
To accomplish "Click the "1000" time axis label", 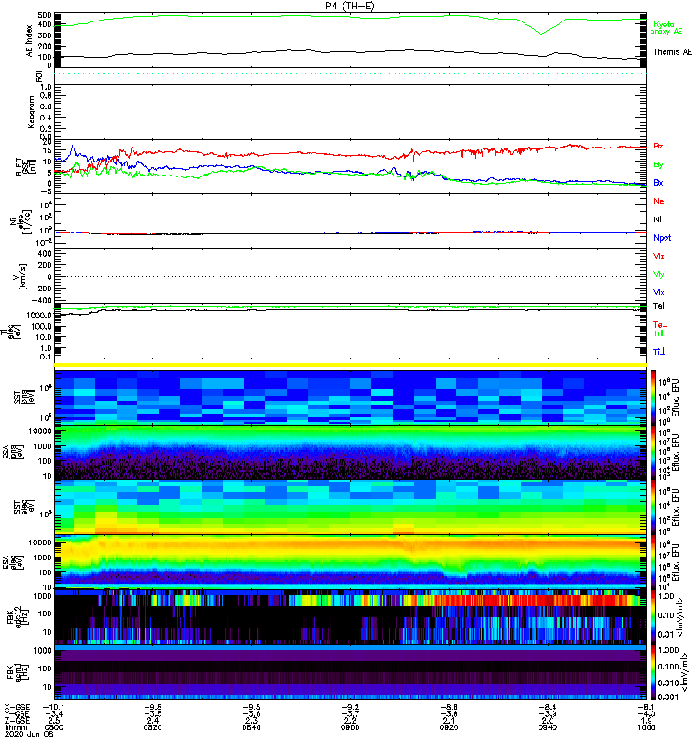I will (647, 727).
